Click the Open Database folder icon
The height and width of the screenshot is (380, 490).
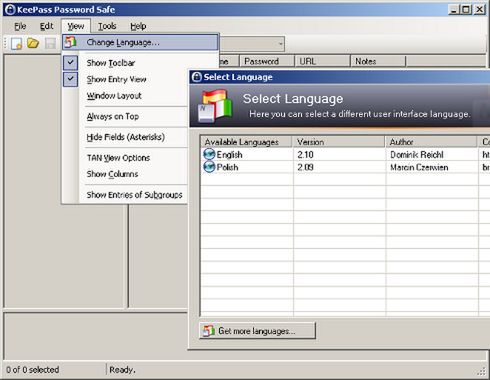33,43
